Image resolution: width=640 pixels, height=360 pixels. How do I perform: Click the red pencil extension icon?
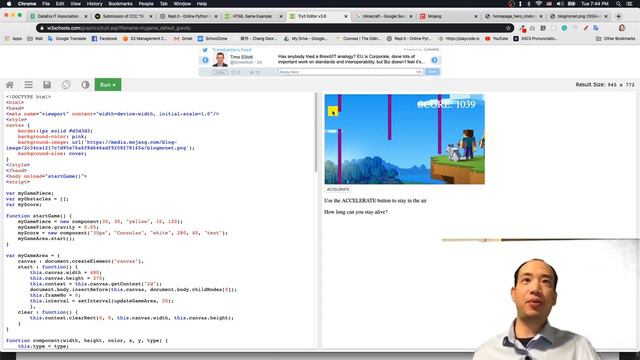pyautogui.click(x=586, y=28)
